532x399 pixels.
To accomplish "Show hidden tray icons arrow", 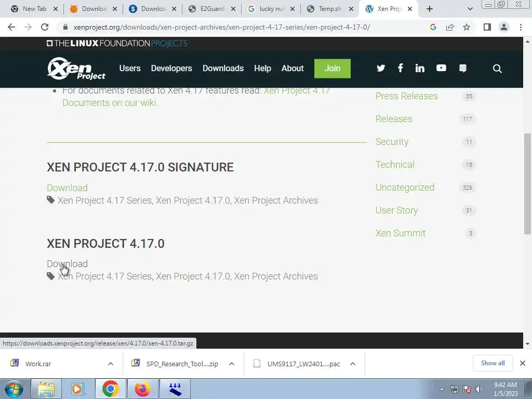I will (442, 389).
